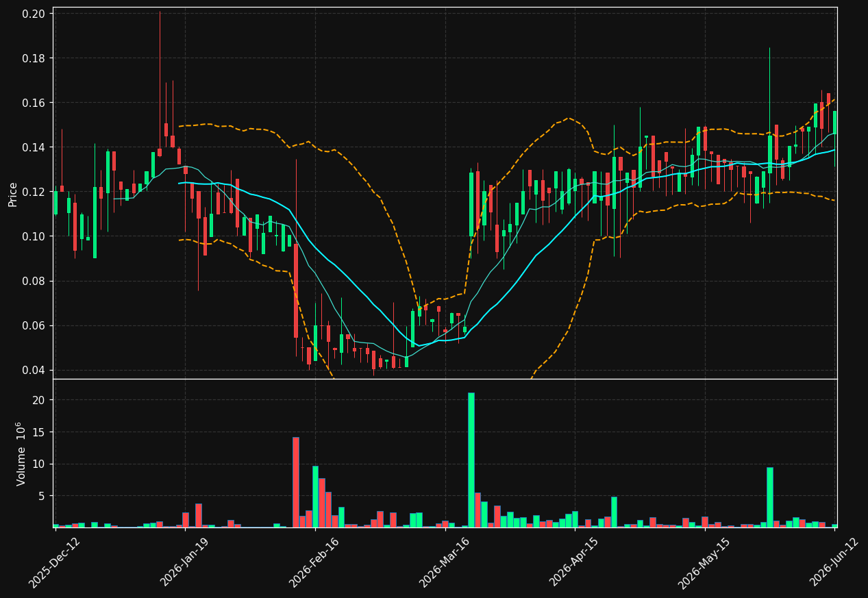Click the 2026-May-15 date label
This screenshot has height=598, width=868.
pyautogui.click(x=704, y=562)
